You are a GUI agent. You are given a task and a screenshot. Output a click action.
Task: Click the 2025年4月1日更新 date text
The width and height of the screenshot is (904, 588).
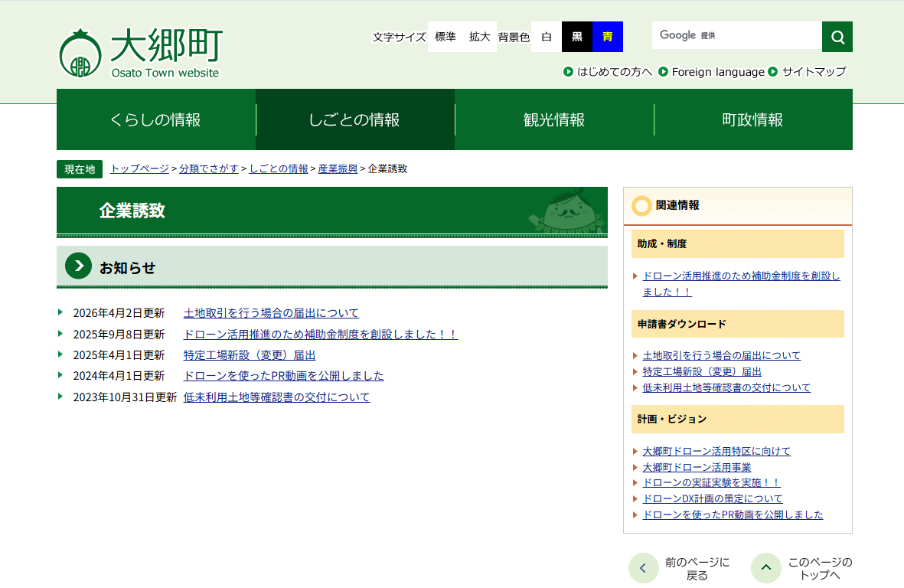[119, 355]
